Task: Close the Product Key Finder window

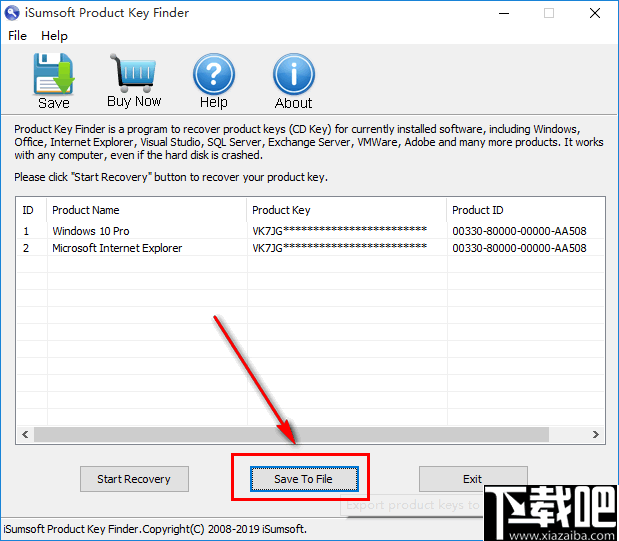Action: point(595,13)
